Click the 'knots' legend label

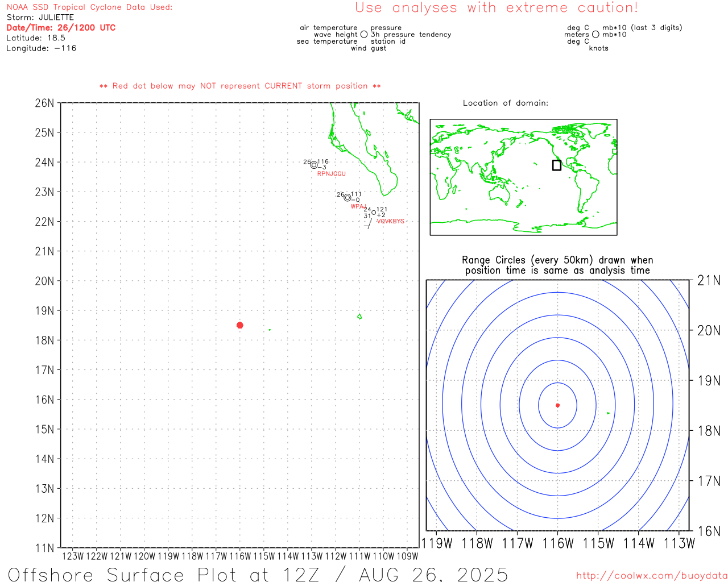click(599, 48)
